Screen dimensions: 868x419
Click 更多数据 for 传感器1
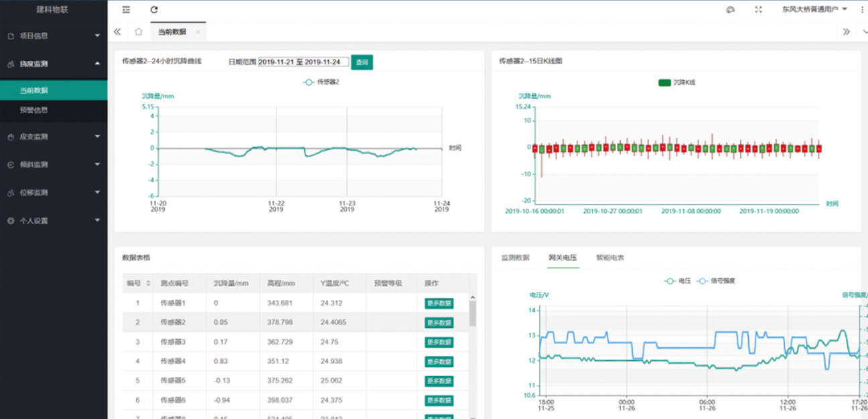coord(439,303)
